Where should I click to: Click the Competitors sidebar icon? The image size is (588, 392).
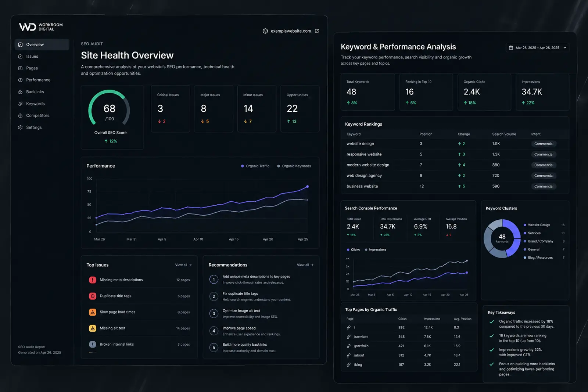click(21, 115)
